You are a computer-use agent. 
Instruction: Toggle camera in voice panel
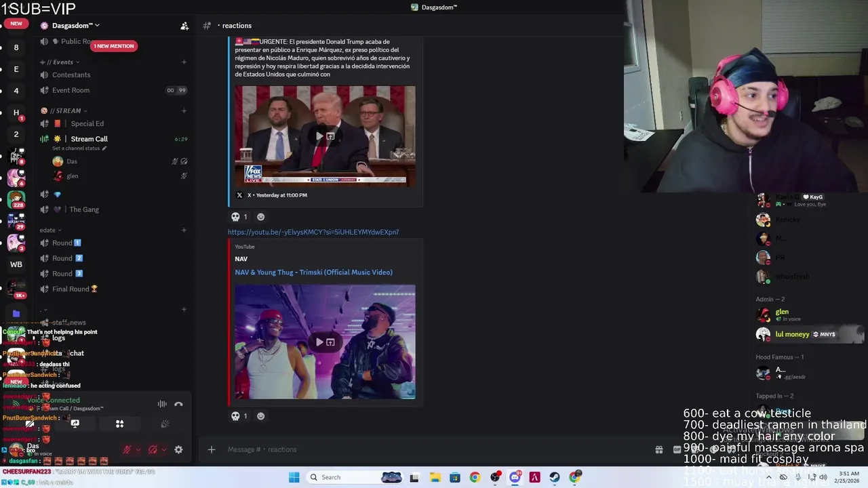click(31, 424)
